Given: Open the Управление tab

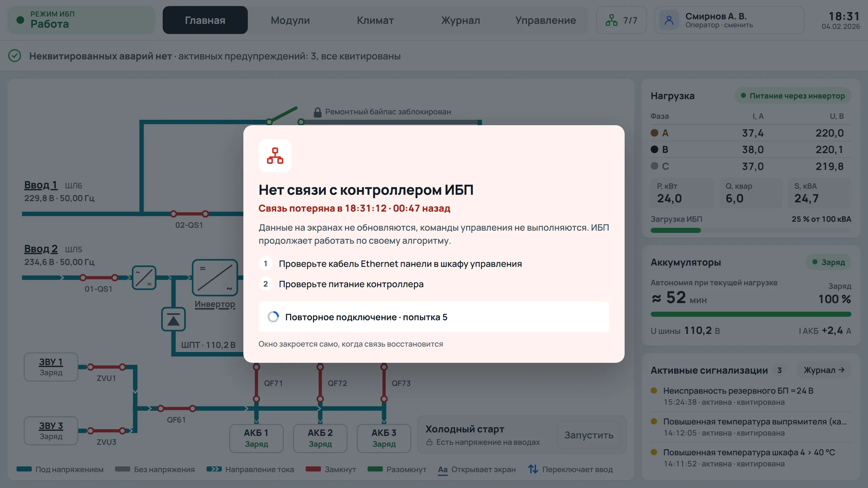Looking at the screenshot, I should click(x=545, y=20).
